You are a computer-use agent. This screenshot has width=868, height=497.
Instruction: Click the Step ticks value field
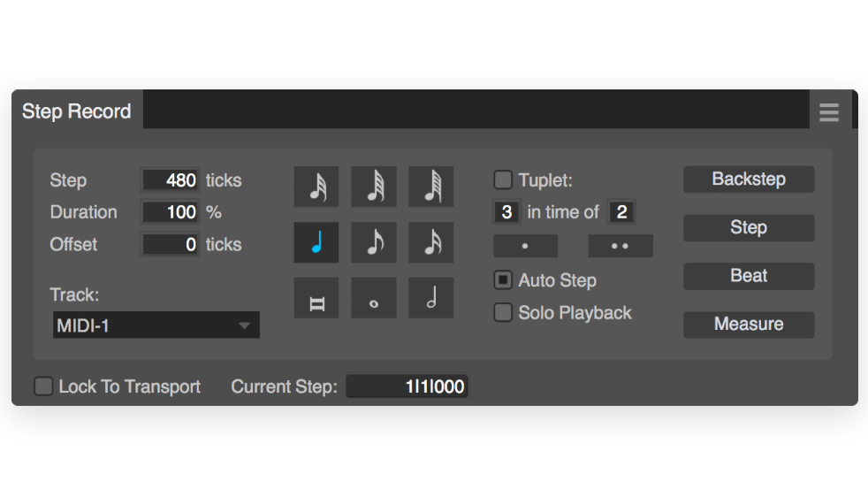(x=170, y=180)
